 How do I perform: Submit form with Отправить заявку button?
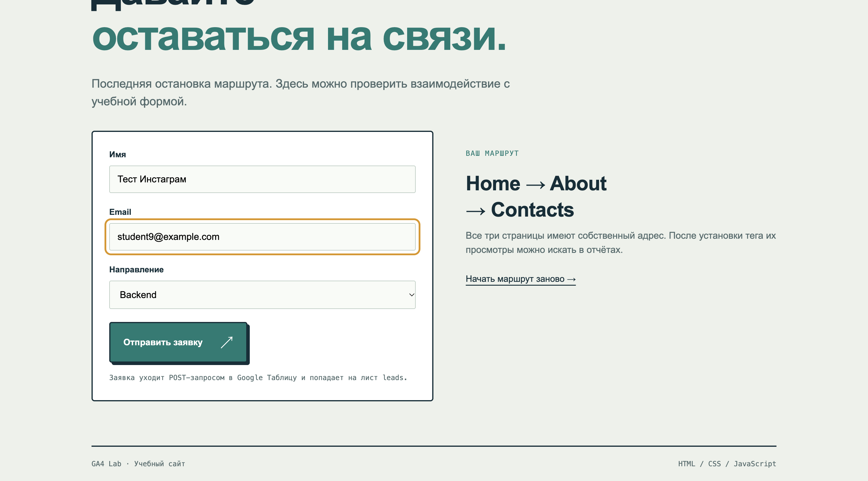178,342
